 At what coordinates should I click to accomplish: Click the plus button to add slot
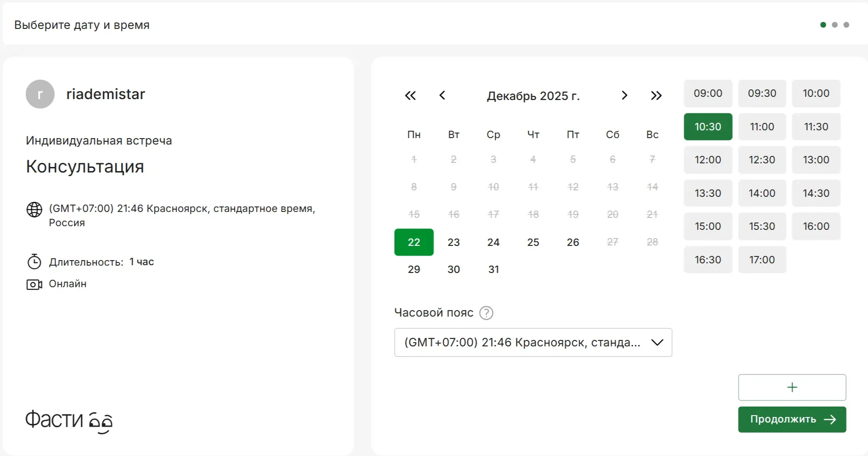(791, 387)
